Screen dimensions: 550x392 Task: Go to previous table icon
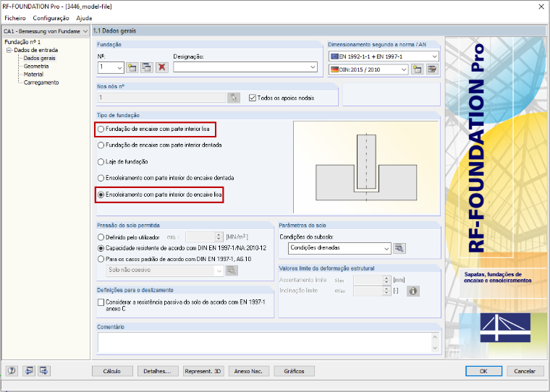pos(29,370)
